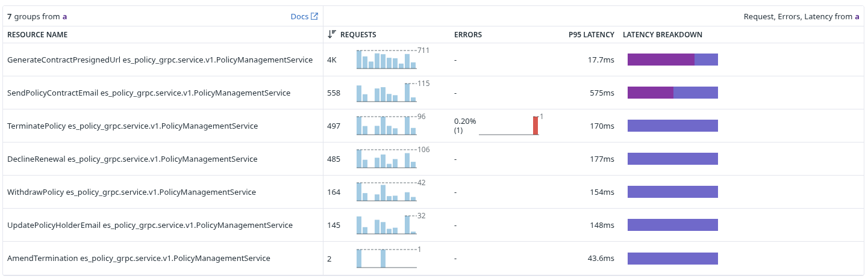Screen dimensions: 868x279
Task: Open the SendPolicyContractEmail resource row
Action: tap(149, 93)
